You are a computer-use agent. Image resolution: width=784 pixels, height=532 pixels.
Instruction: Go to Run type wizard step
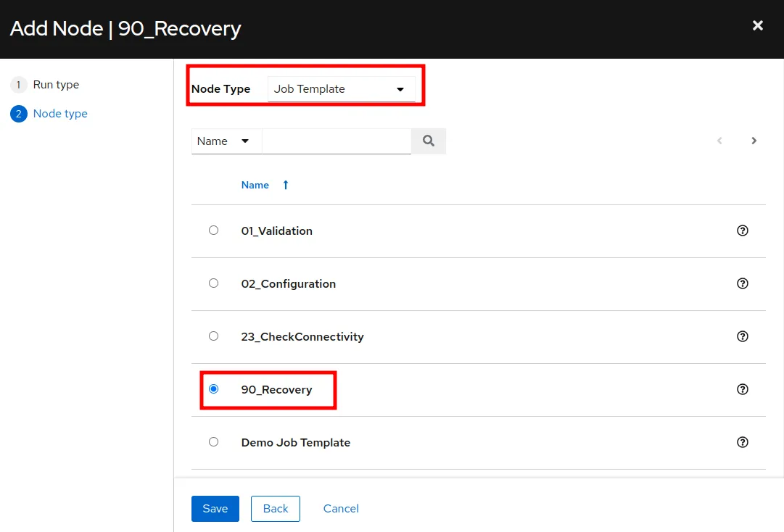coord(56,85)
